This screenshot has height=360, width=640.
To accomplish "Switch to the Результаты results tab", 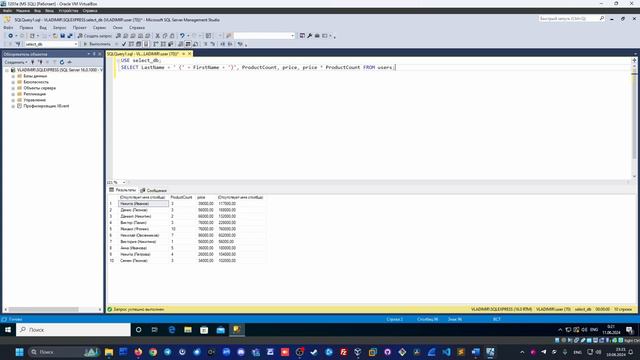I will pyautogui.click(x=122, y=190).
